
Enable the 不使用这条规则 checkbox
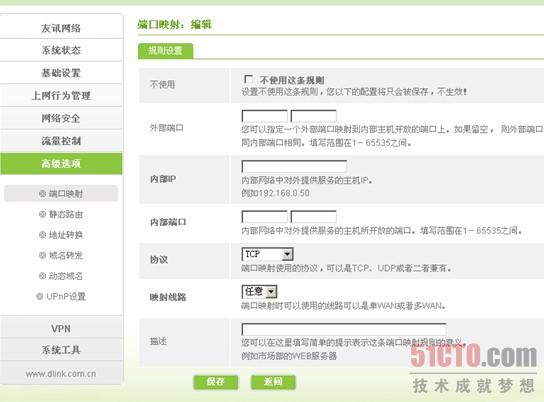coord(248,79)
